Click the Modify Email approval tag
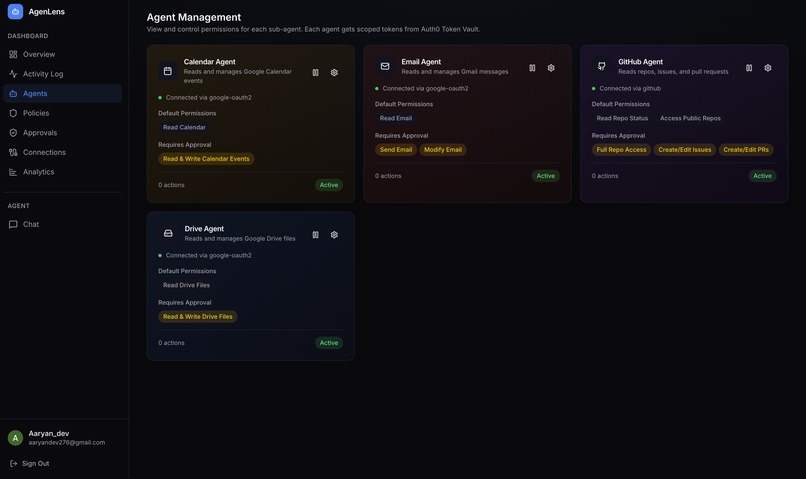 coord(443,150)
